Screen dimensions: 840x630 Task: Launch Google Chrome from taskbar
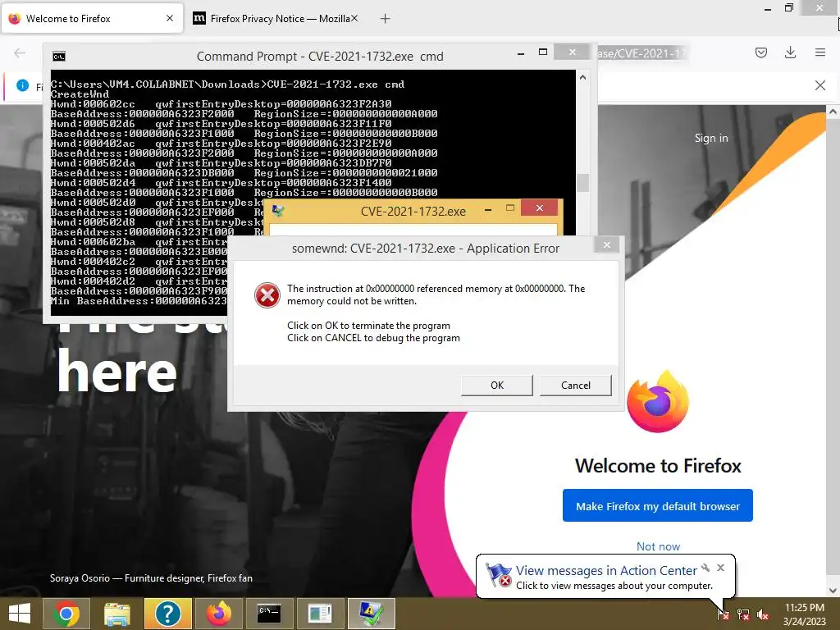[x=66, y=614]
